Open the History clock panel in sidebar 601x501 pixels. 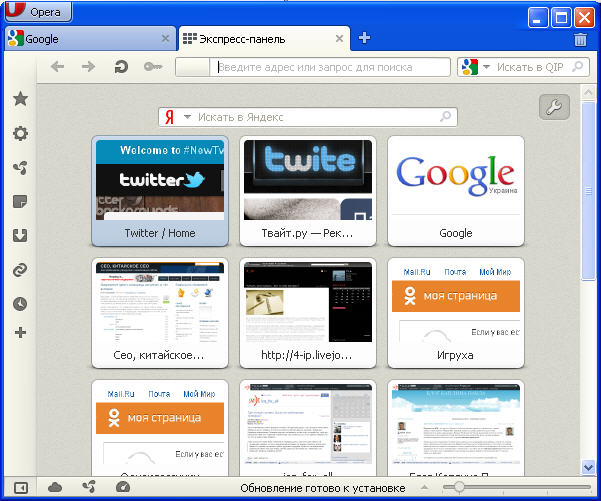(x=19, y=304)
